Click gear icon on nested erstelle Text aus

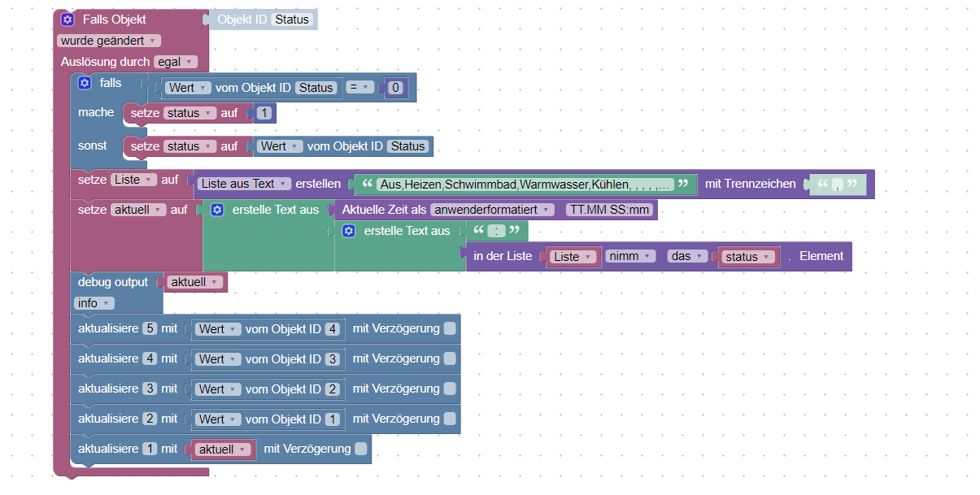[349, 231]
